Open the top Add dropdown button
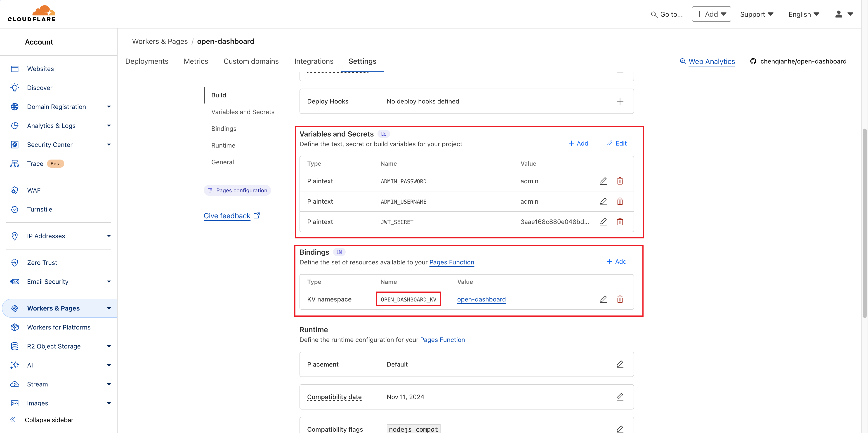The height and width of the screenshot is (433, 868). pos(711,14)
